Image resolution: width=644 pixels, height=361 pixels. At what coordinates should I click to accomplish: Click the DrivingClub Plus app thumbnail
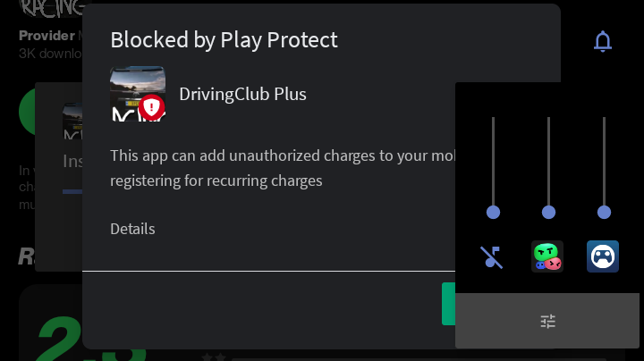tap(138, 94)
